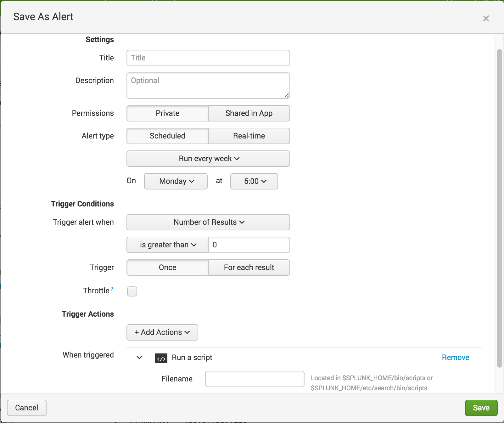
Task: Change the 6:00 time dropdown
Action: 254,181
